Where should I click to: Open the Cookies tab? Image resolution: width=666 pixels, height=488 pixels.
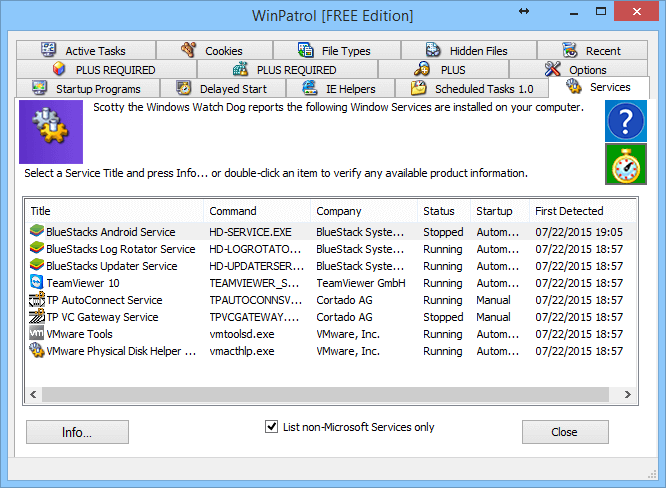(x=212, y=51)
